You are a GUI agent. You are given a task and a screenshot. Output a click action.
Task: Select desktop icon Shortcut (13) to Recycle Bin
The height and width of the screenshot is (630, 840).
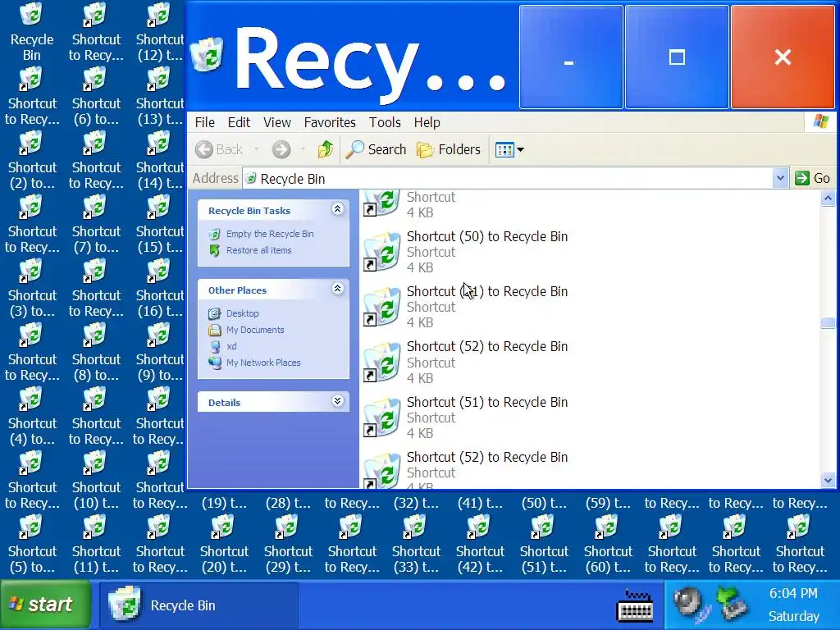point(159,97)
